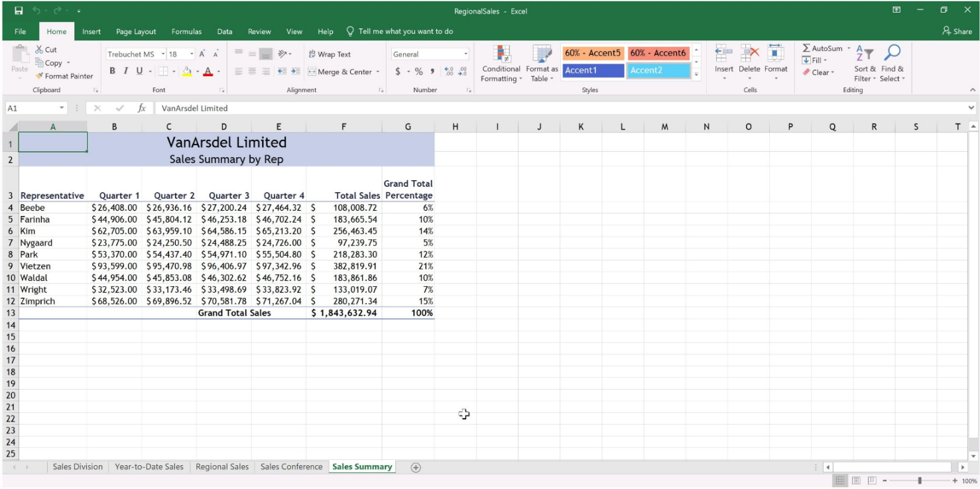The height and width of the screenshot is (489, 980).
Task: Open Find & Select magnifier
Action: point(892,64)
